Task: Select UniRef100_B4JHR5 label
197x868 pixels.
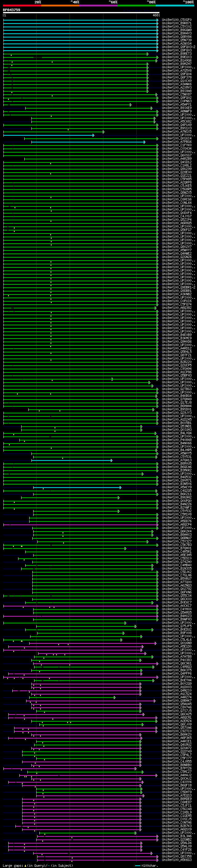Action: [x=177, y=450]
